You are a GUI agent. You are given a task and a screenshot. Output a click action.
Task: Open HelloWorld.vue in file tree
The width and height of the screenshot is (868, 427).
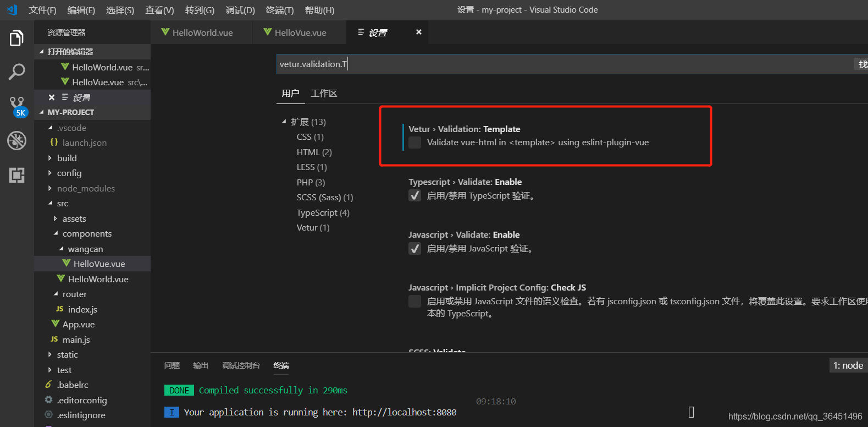[x=98, y=279]
